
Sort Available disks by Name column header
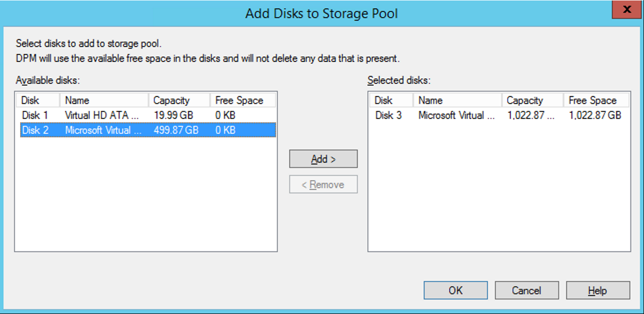pos(104,100)
